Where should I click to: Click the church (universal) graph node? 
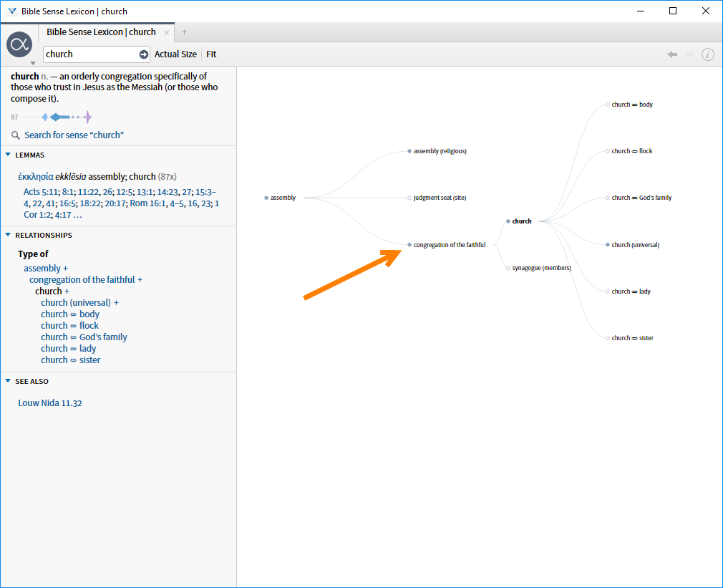click(x=635, y=245)
